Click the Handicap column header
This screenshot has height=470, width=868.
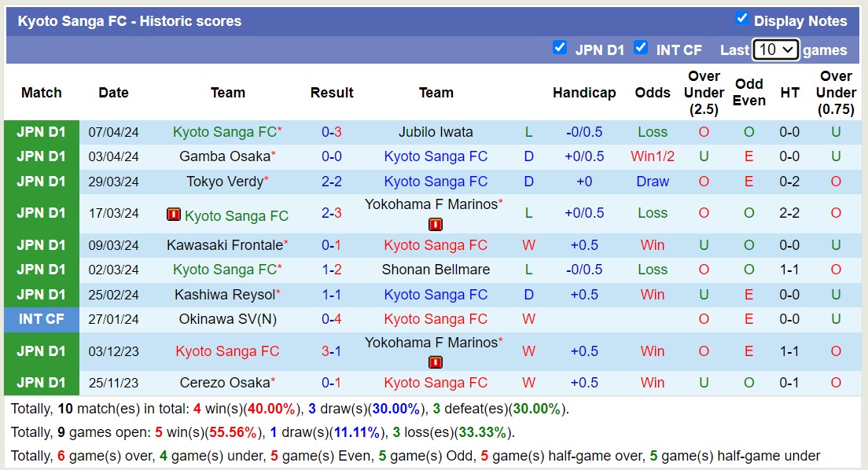point(584,92)
